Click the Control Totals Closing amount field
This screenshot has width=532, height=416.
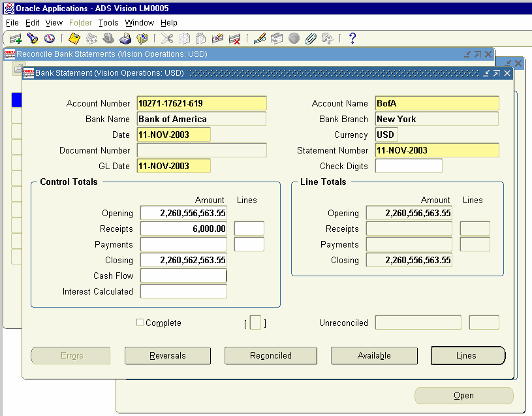click(x=183, y=260)
